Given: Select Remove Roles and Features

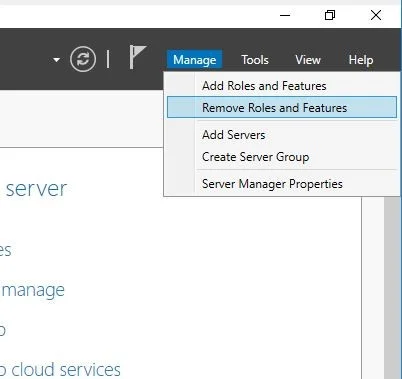Looking at the screenshot, I should tap(282, 107).
